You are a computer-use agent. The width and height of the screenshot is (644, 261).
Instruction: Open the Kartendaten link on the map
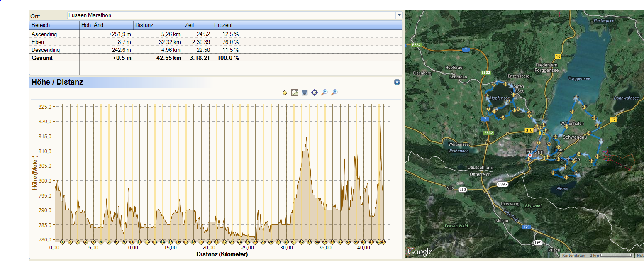573,256
